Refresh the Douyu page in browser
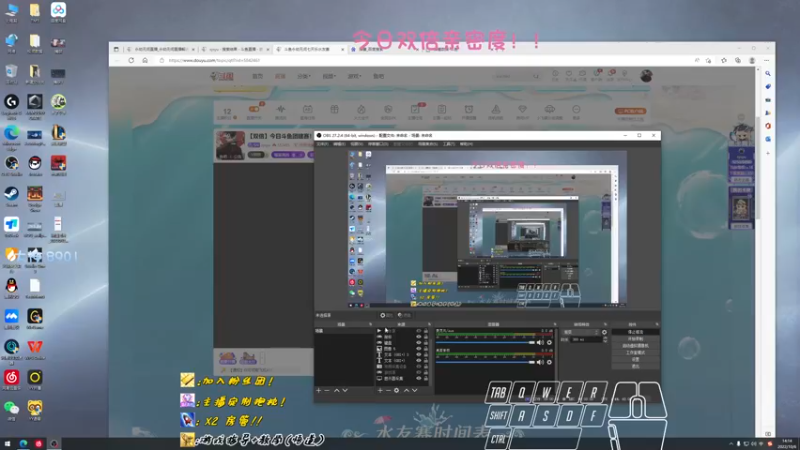The width and height of the screenshot is (800, 450). click(131, 60)
